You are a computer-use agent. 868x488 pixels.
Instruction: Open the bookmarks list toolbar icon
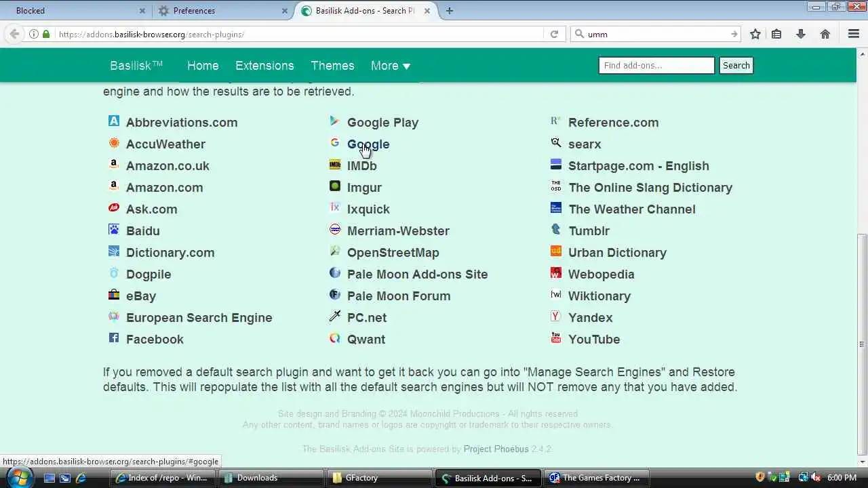pos(777,34)
